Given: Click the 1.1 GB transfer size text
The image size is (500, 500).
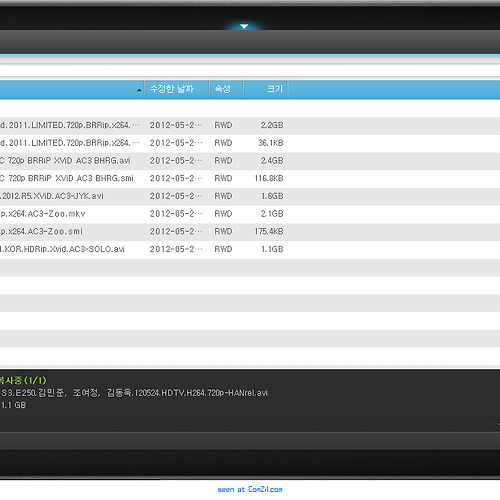Looking at the screenshot, I should click(x=13, y=405).
